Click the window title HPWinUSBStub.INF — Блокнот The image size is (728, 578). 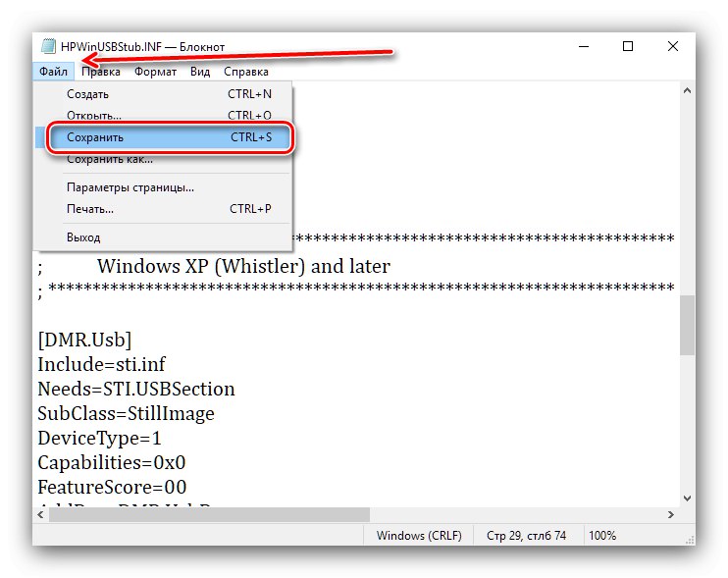pos(142,47)
